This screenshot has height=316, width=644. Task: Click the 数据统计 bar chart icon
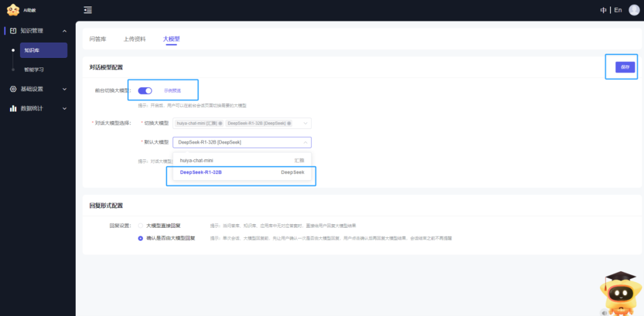(13, 109)
